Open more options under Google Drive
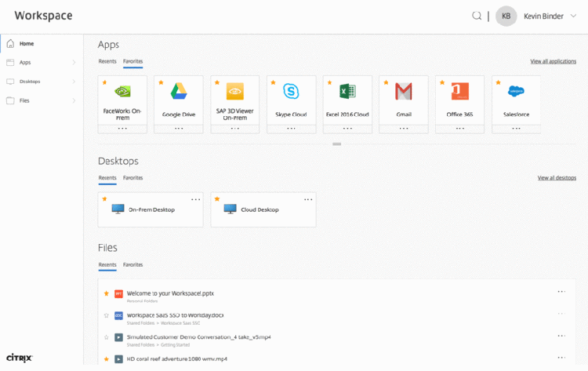This screenshot has height=371, width=588. [179, 129]
